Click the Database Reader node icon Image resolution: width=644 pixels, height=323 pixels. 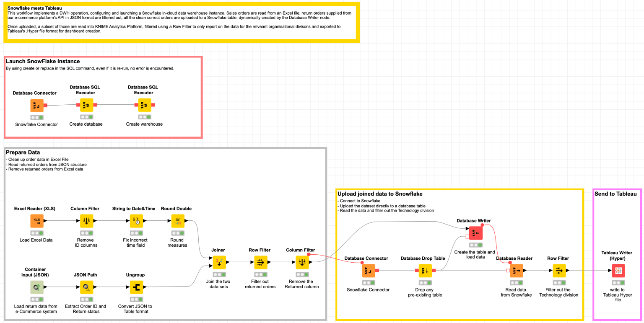pyautogui.click(x=517, y=271)
